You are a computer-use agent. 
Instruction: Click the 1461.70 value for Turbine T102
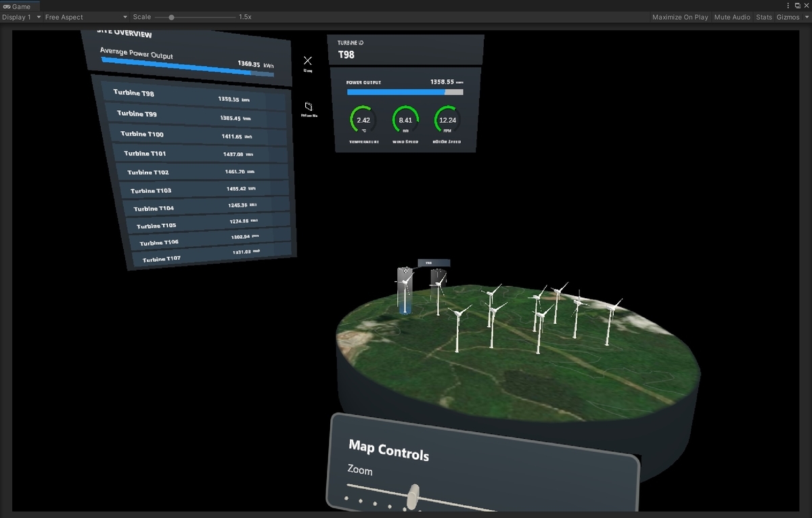pyautogui.click(x=235, y=172)
